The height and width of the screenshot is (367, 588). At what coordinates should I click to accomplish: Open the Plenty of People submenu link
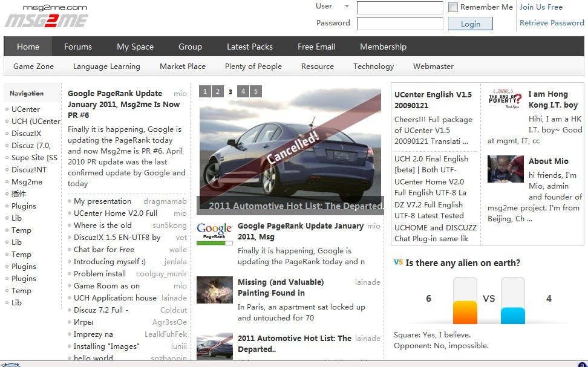click(x=253, y=67)
